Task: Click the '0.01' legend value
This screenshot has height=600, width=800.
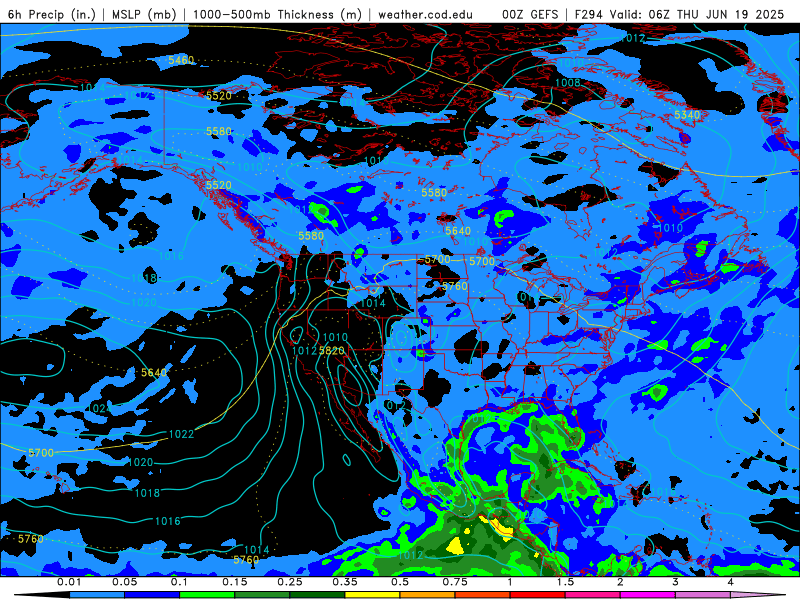Action: coord(69,582)
